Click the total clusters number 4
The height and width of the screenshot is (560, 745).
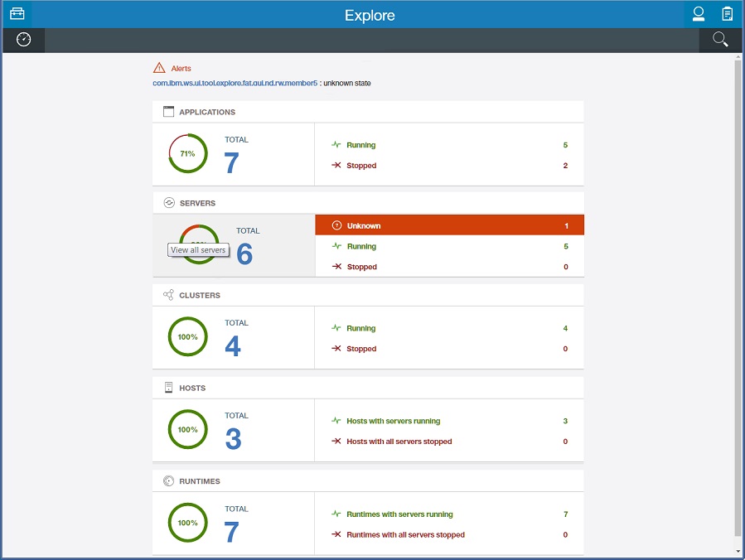[233, 345]
